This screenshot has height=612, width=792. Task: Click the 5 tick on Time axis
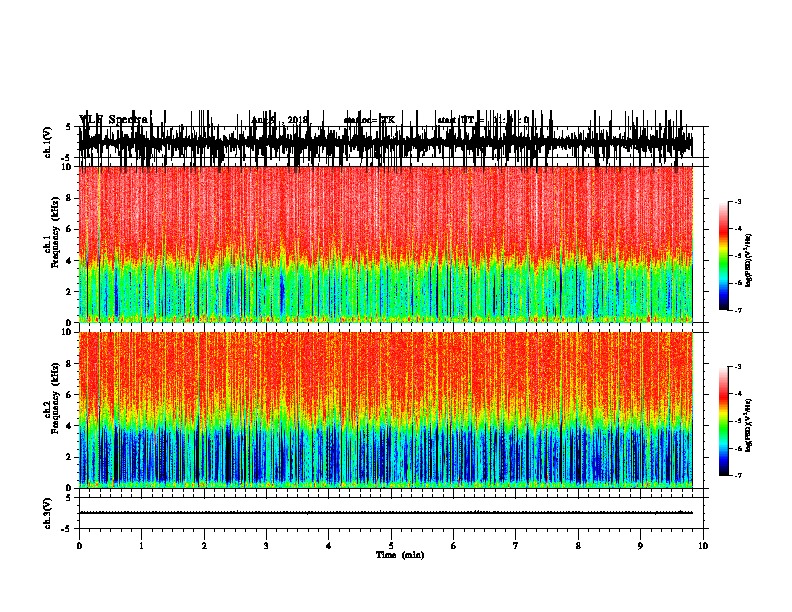(x=391, y=546)
